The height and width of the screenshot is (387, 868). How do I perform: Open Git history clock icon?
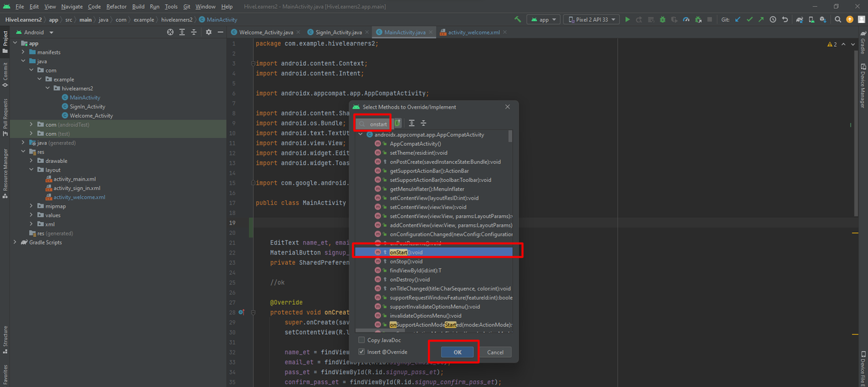pyautogui.click(x=772, y=20)
